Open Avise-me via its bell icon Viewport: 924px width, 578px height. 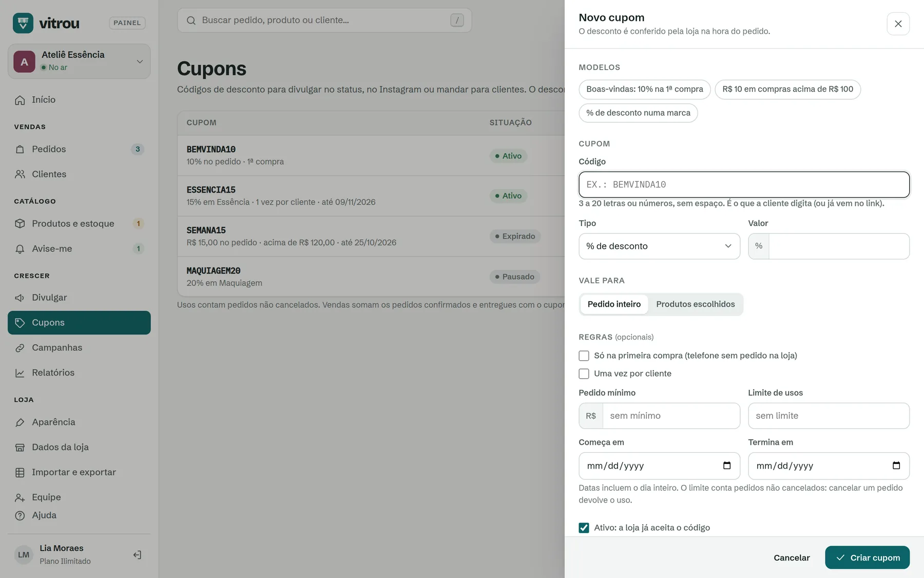(20, 249)
